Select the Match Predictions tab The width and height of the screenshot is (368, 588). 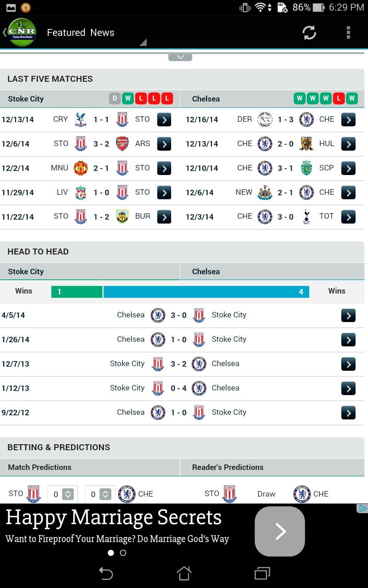click(x=40, y=467)
